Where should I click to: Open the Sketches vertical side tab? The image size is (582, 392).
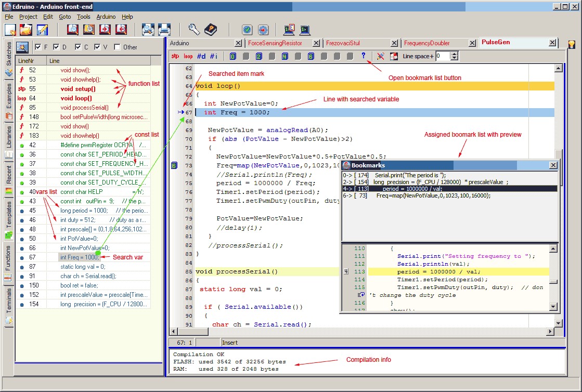[x=8, y=54]
